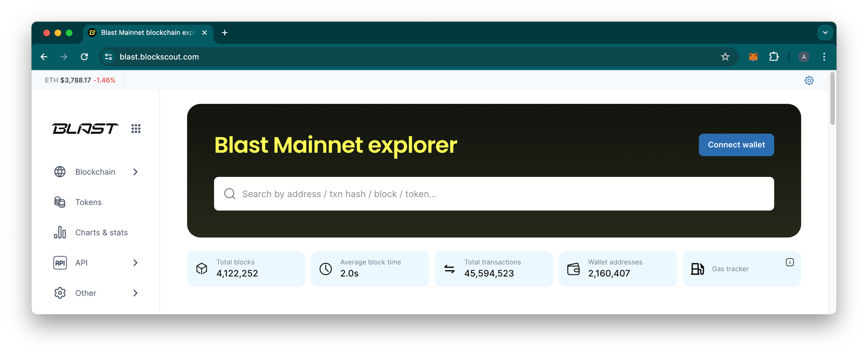Focus the search by address input field
This screenshot has width=868, height=356.
coord(494,194)
